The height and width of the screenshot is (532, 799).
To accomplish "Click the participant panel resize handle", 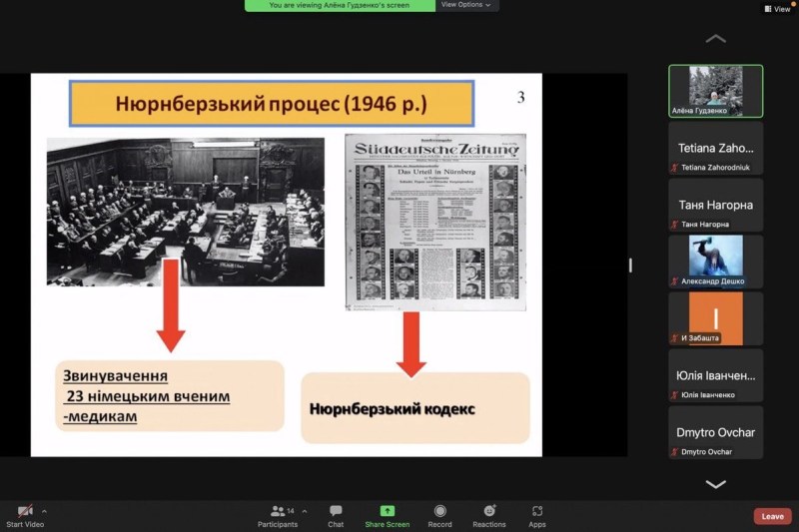I will (630, 266).
